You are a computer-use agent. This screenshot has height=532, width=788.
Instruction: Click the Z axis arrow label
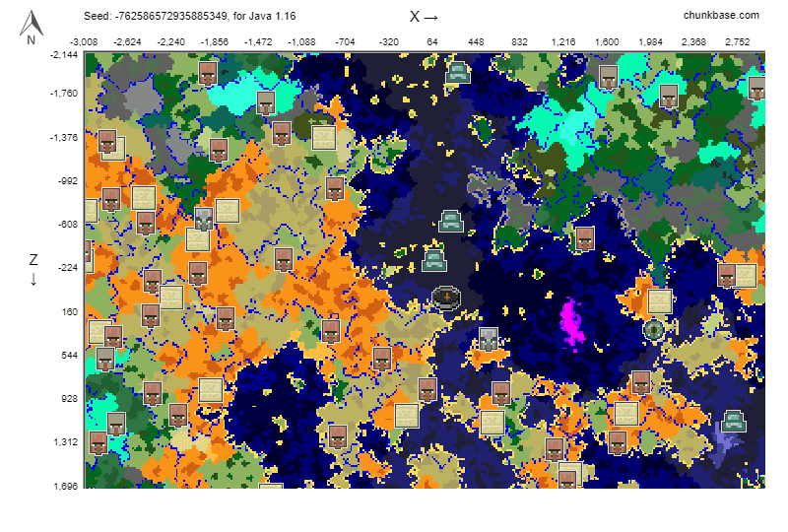pos(33,268)
